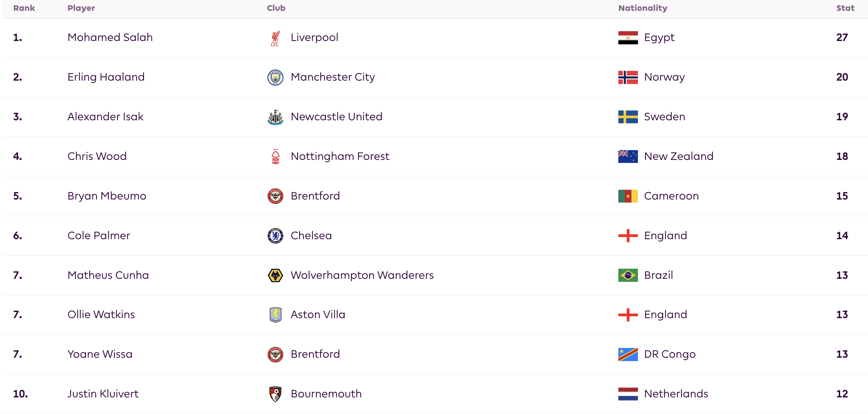
Task: Click the Egypt flag icon
Action: (628, 38)
